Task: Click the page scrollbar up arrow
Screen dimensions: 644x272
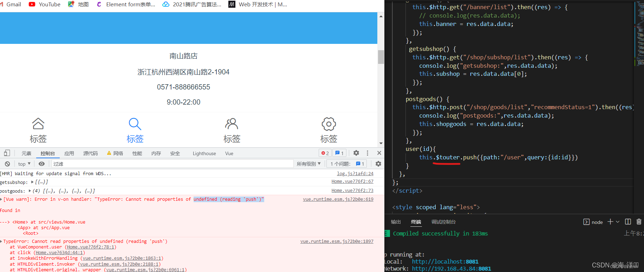Action: pyautogui.click(x=381, y=16)
